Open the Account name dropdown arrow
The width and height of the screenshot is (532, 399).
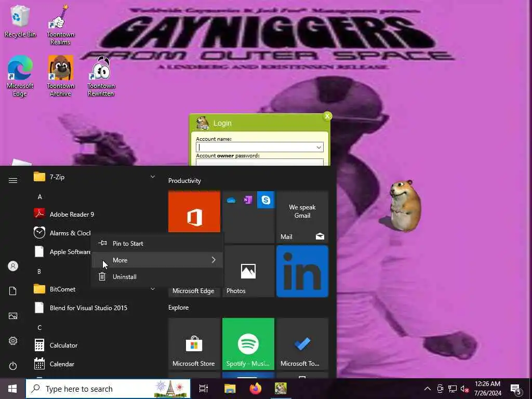pos(318,147)
